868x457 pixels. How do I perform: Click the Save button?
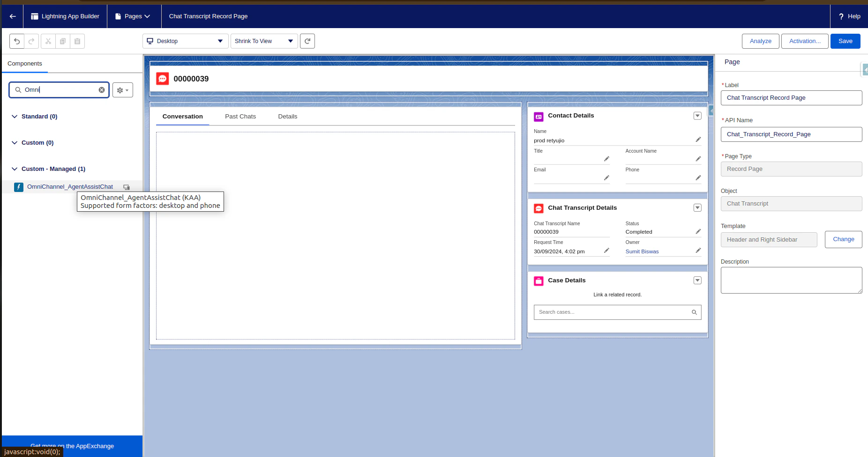pos(845,41)
